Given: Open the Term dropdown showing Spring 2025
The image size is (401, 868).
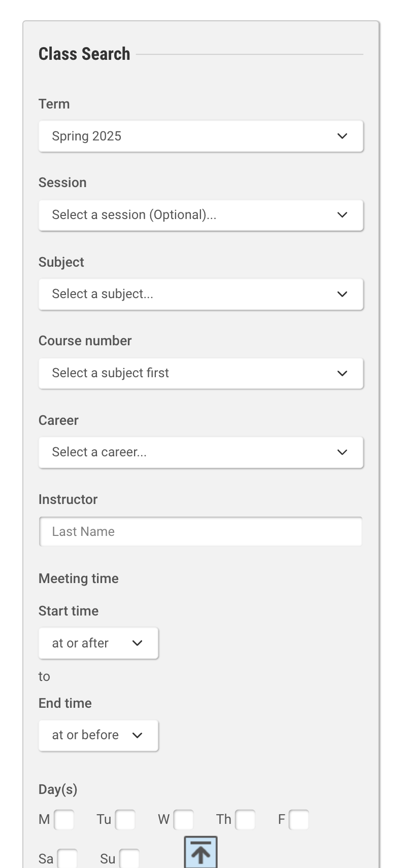Looking at the screenshot, I should 201,136.
